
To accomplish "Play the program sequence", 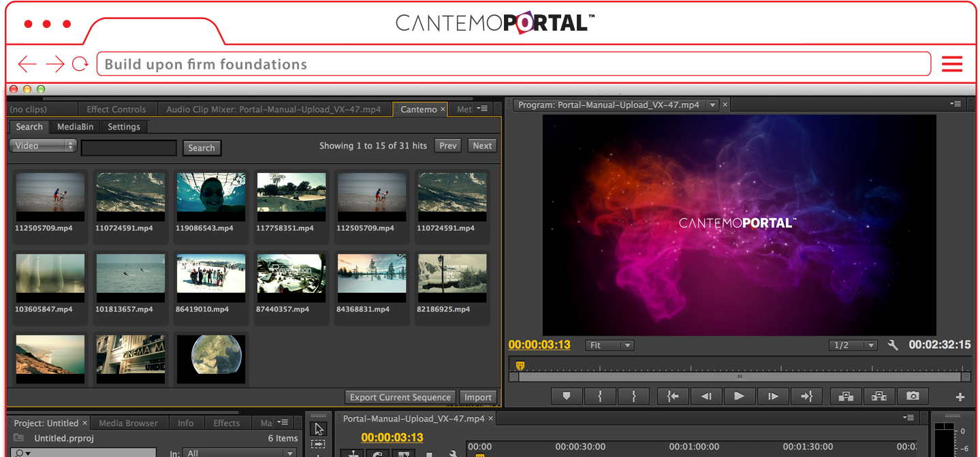I will click(x=740, y=396).
